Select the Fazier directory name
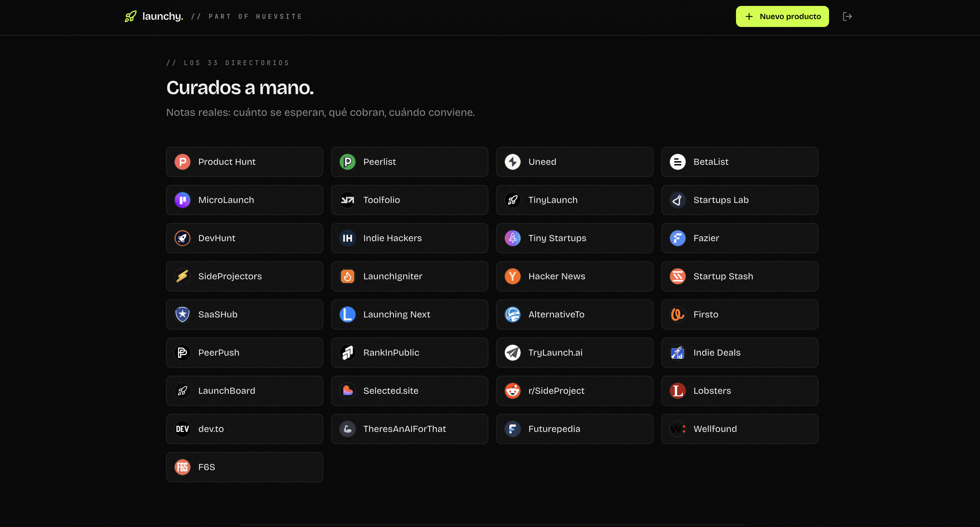 point(706,238)
